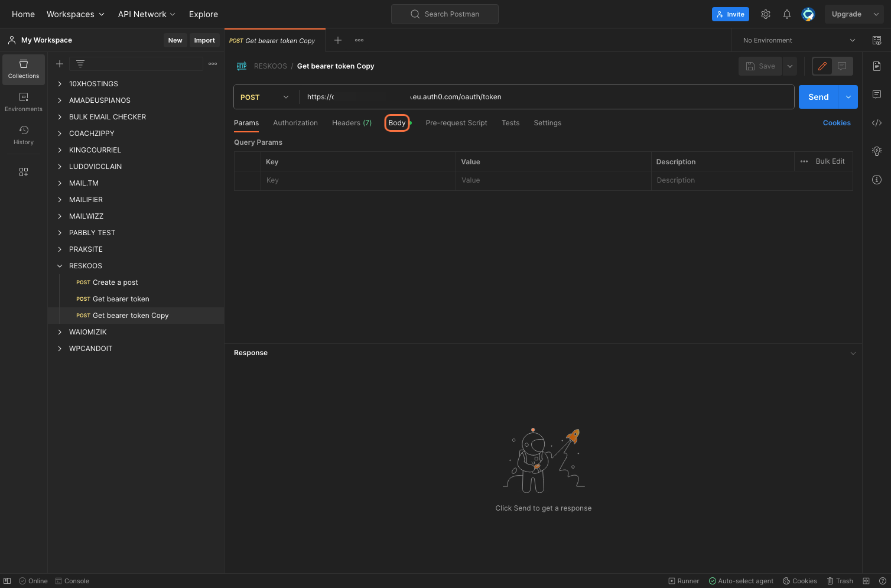Open notifications bell icon
This screenshot has width=891, height=588.
tap(787, 14)
